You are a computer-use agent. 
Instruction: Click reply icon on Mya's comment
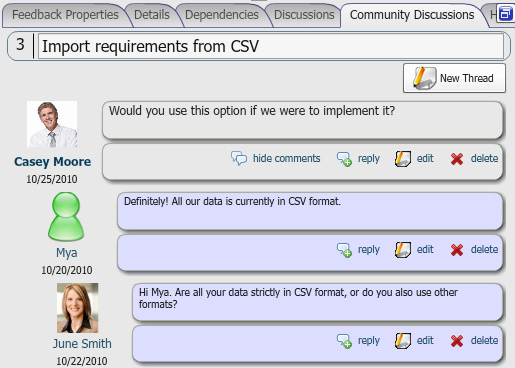[x=344, y=250]
